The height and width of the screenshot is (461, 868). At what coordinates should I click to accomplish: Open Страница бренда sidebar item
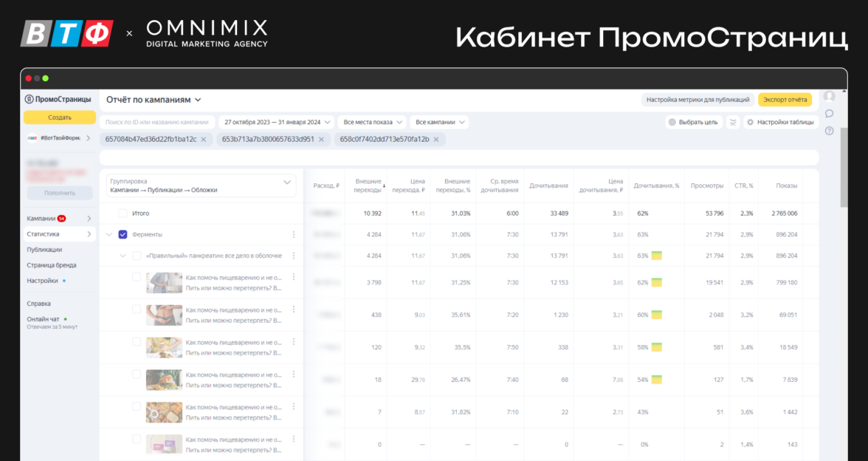coord(52,265)
